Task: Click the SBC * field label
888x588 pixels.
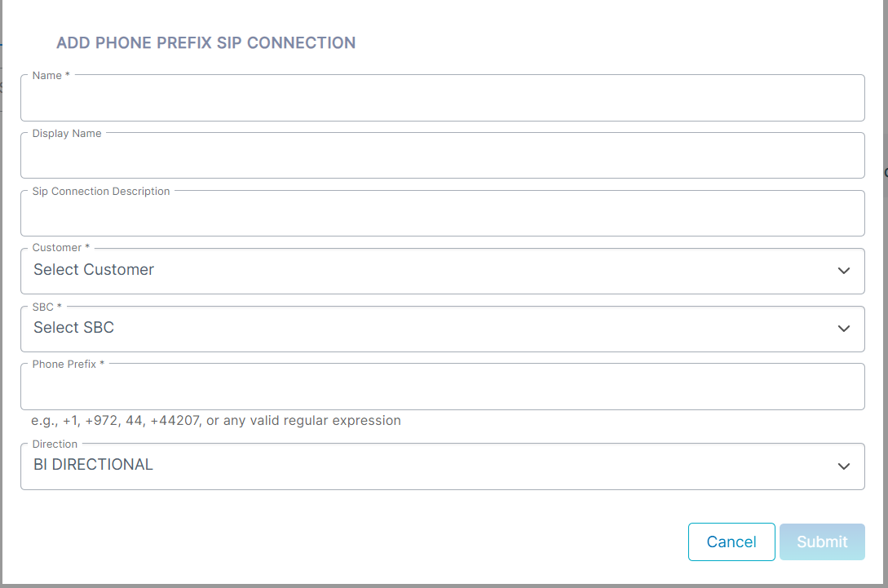Action: 47,307
